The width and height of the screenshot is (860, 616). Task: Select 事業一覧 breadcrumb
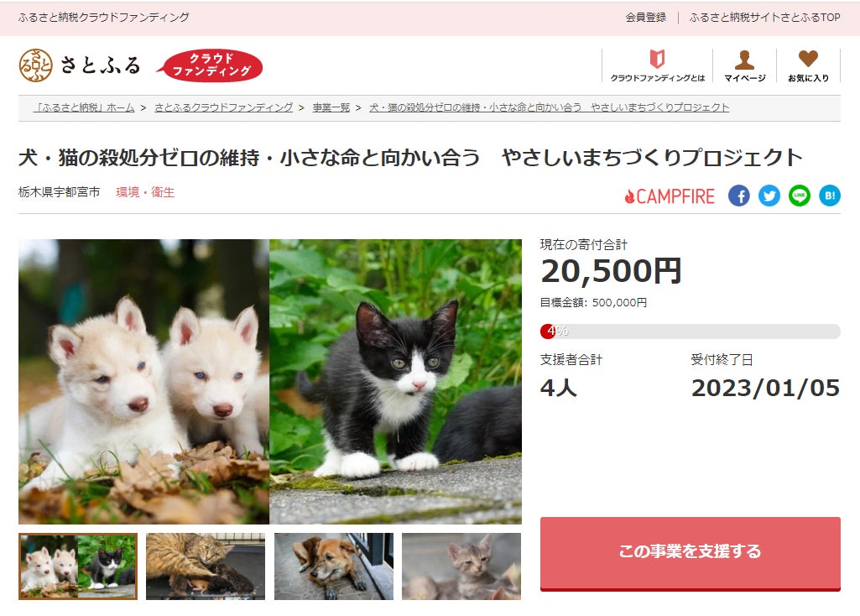coord(331,107)
